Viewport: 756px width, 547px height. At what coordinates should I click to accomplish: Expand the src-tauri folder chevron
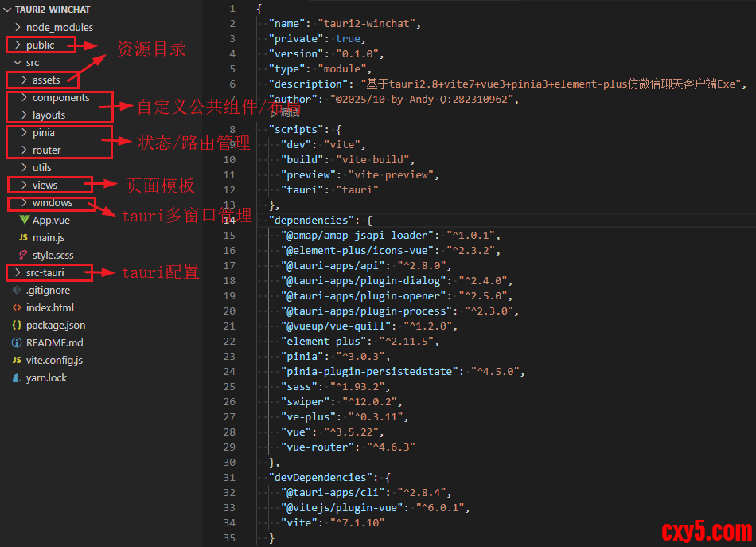point(18,272)
